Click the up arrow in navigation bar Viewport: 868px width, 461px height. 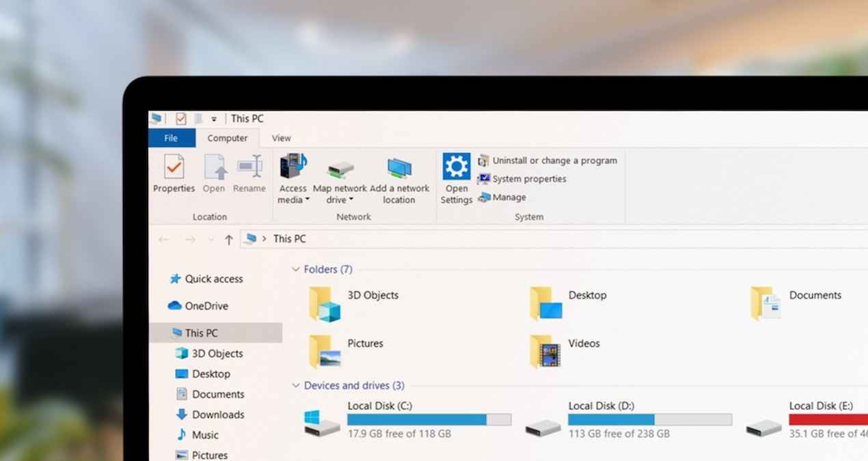pos(228,239)
